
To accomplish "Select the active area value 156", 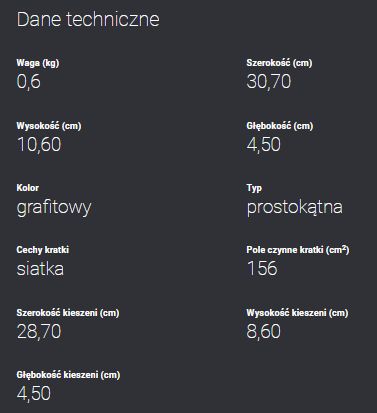I will click(262, 269).
